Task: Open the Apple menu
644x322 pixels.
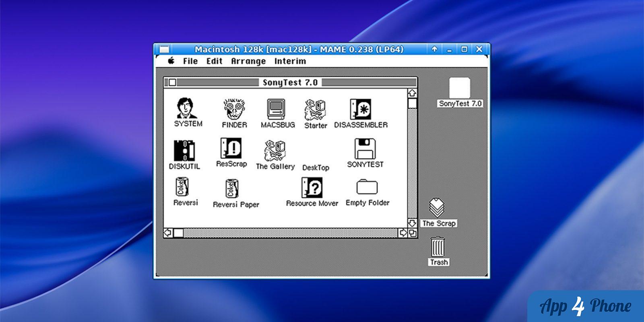Action: pos(171,61)
